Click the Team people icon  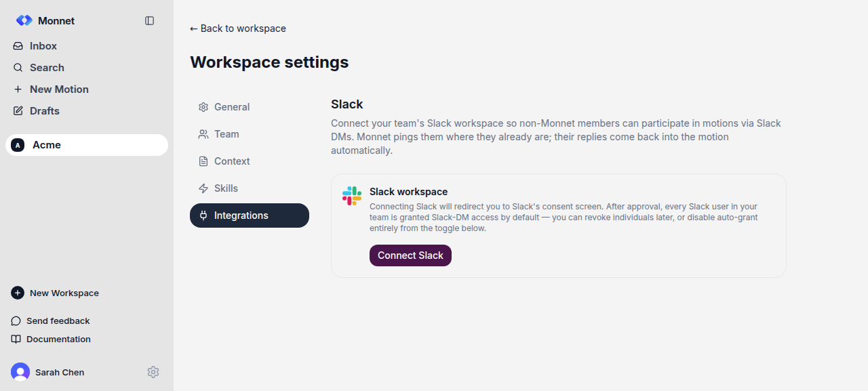pyautogui.click(x=203, y=134)
